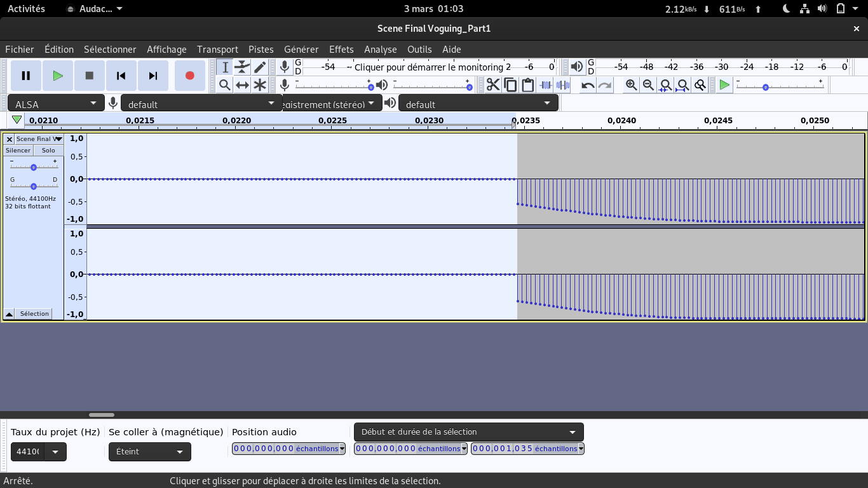Select the Multi-tool asterisk icon
The image size is (868, 488).
click(260, 85)
